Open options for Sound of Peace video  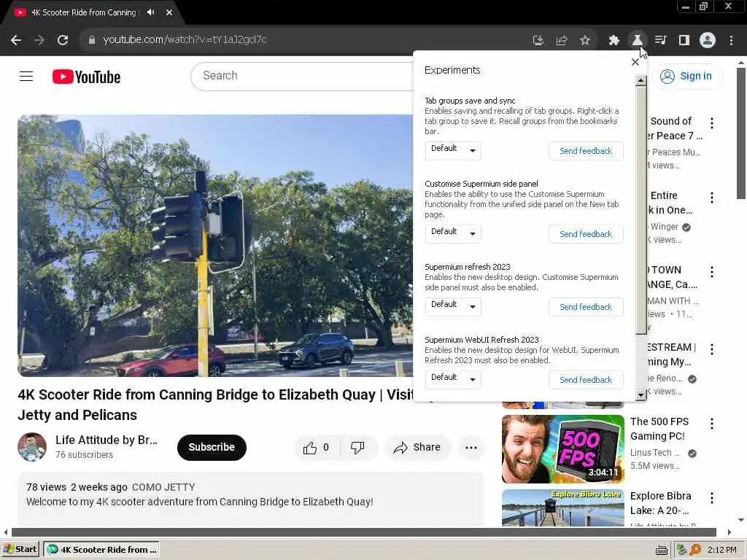[712, 122]
